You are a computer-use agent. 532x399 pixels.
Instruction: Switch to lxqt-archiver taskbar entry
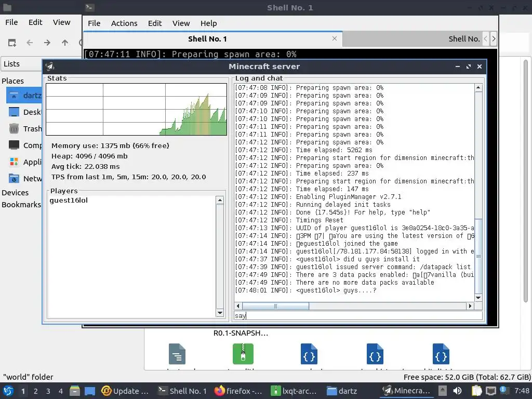click(294, 391)
